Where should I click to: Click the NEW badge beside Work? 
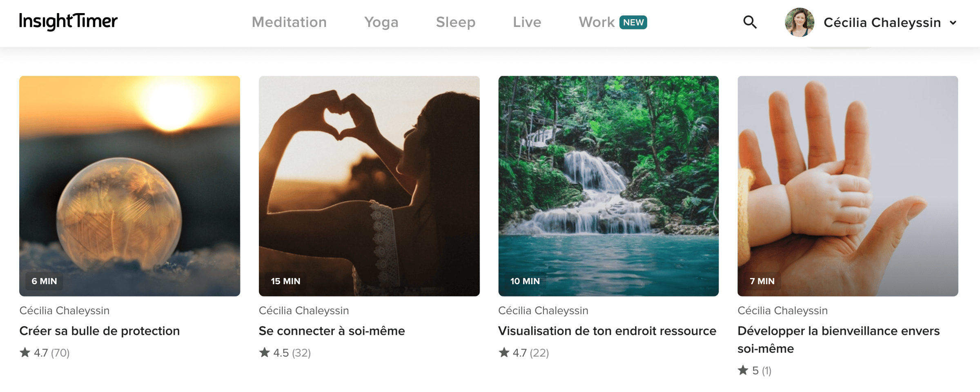tap(633, 22)
